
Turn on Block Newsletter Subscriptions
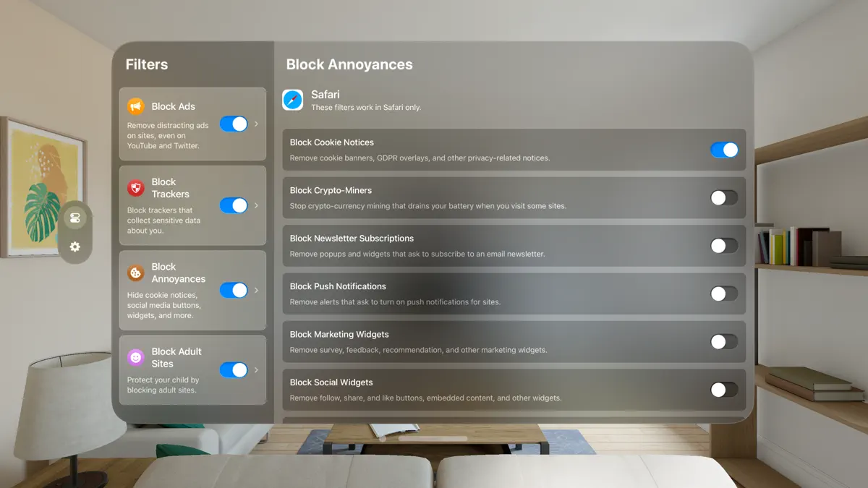coord(724,246)
